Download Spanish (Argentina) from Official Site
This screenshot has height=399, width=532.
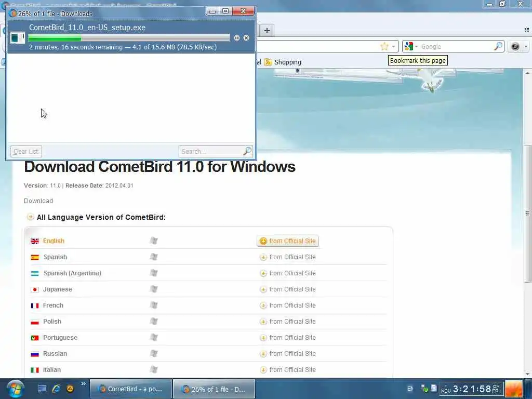pos(288,273)
